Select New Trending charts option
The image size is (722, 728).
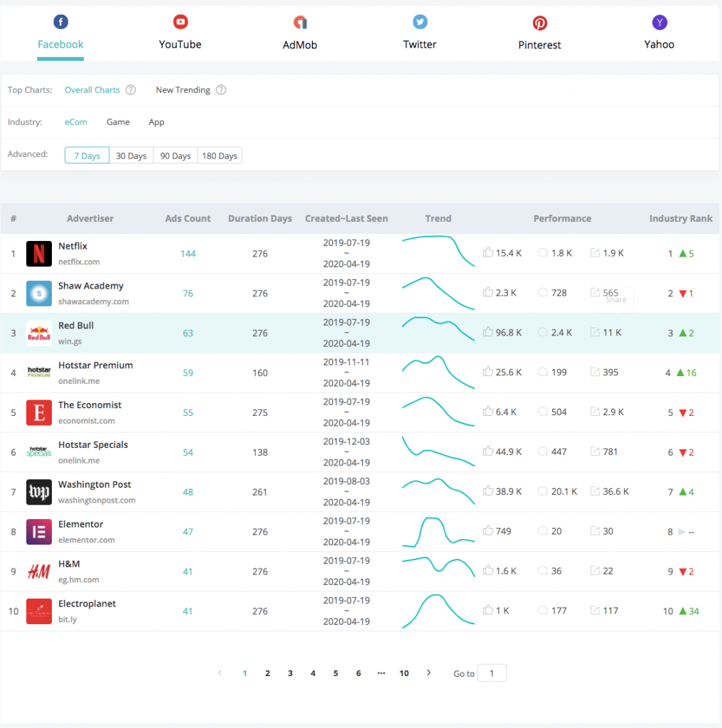coord(183,90)
